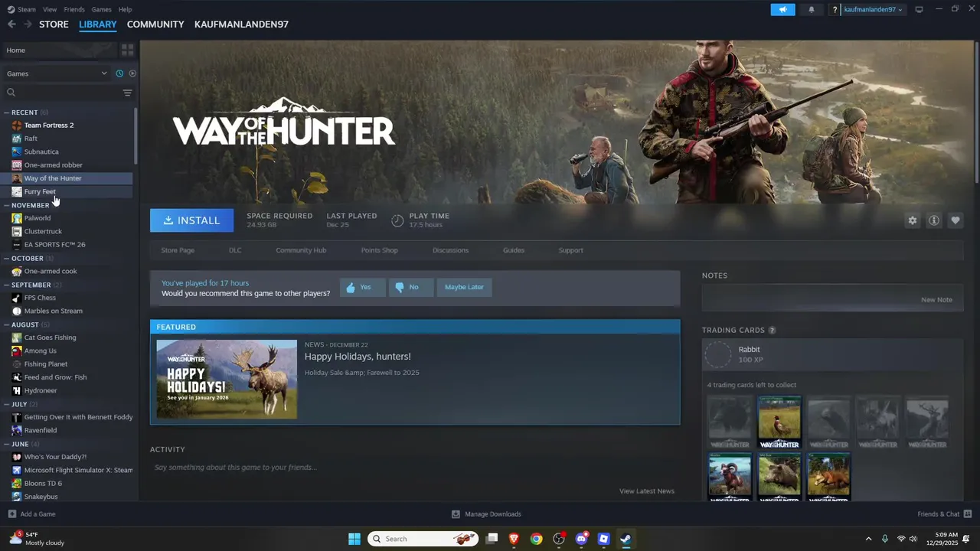
Task: Open the Points Shop link
Action: [x=379, y=250]
